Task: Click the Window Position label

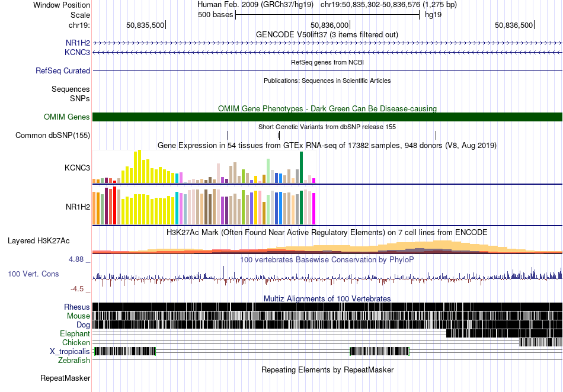Action: click(62, 5)
